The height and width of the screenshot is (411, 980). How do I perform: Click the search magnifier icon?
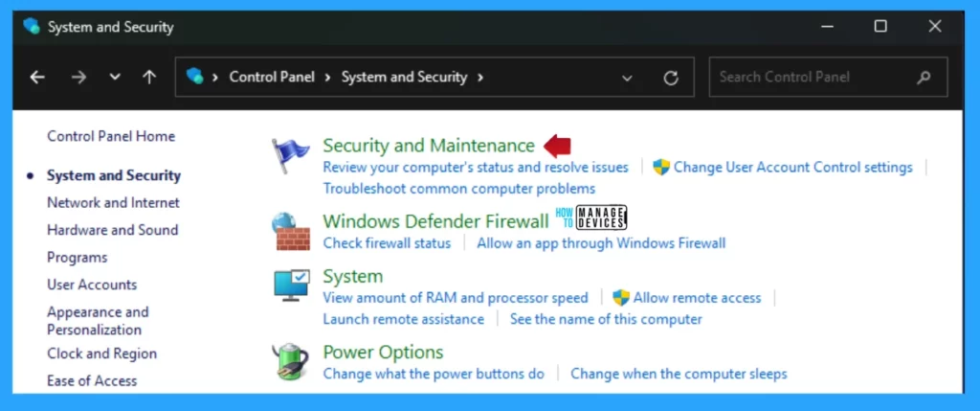click(924, 78)
